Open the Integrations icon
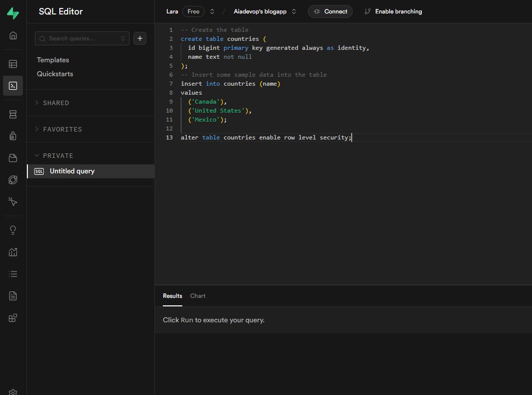The image size is (532, 395). [x=13, y=318]
